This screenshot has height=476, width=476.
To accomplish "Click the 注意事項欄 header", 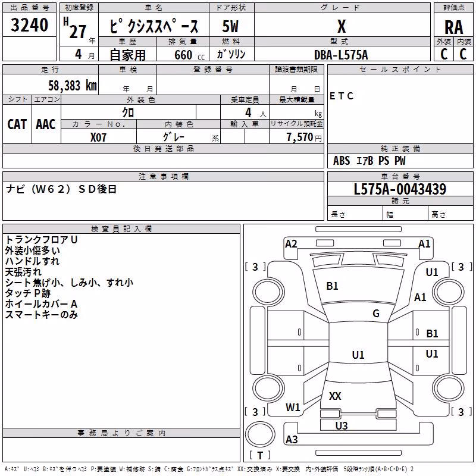I will pyautogui.click(x=163, y=176).
